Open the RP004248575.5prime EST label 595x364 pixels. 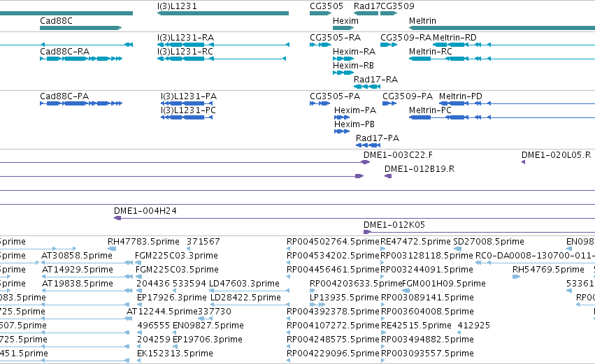coord(333,340)
